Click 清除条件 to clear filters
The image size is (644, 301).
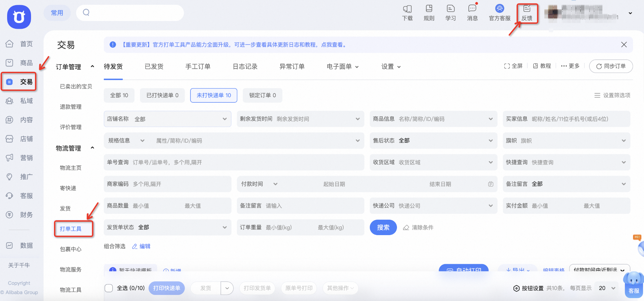pos(418,228)
